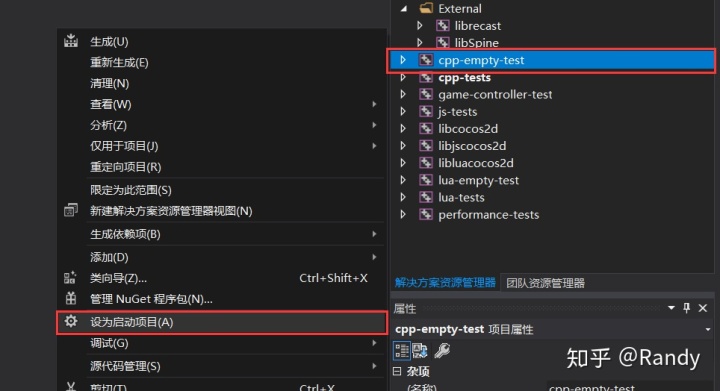
Task: Expand the cpp-tests project node
Action: coord(403,77)
